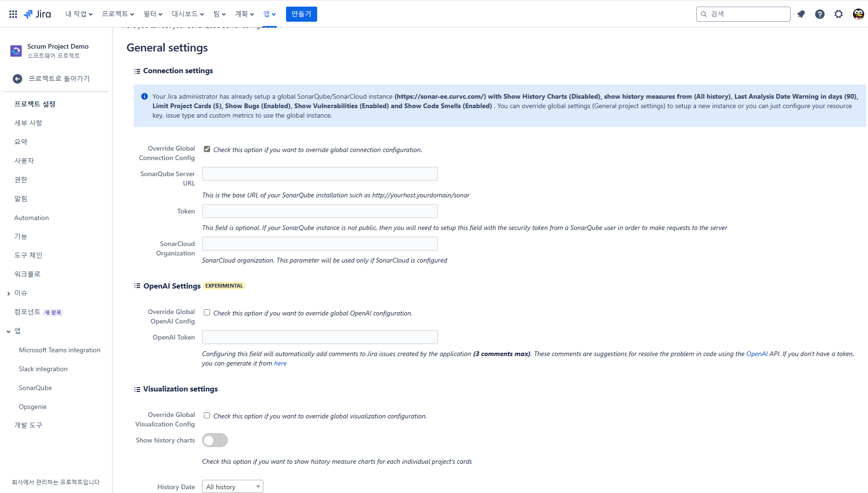This screenshot has height=493, width=868.
Task: Focus the SonarQube Server URL field
Action: click(320, 174)
